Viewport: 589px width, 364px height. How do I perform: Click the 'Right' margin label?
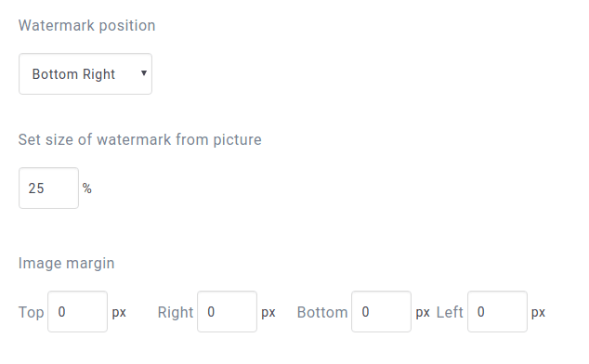click(176, 312)
